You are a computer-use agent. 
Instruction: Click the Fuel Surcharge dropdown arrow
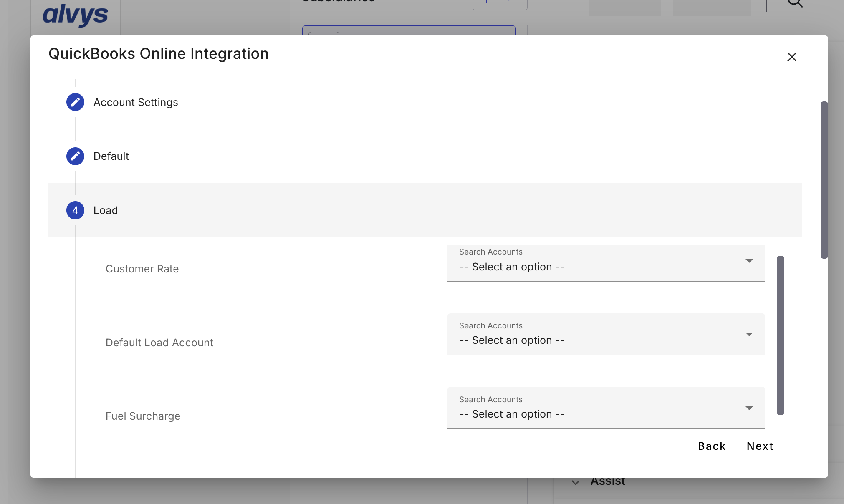pos(749,408)
